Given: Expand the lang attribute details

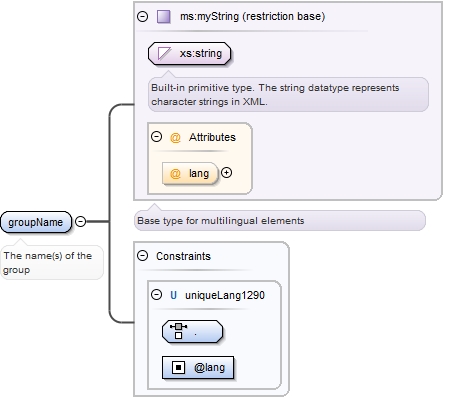Looking at the screenshot, I should point(226,173).
